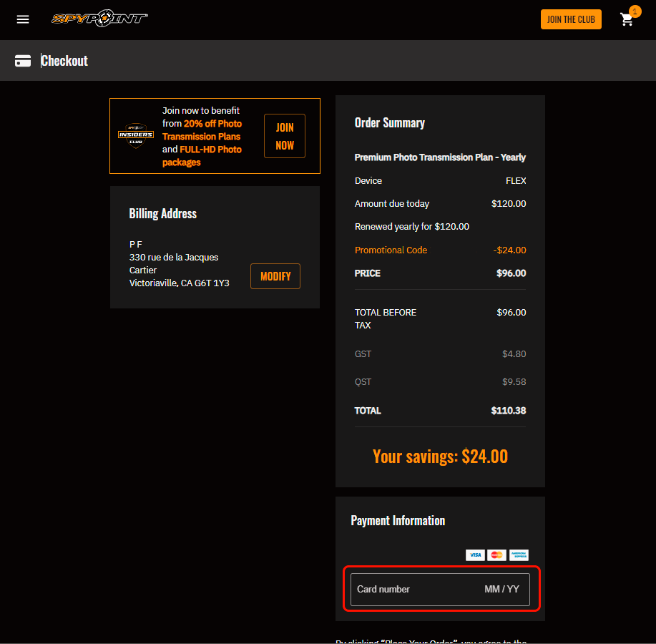The image size is (656, 644).
Task: Click the Checkout page title
Action: [64, 61]
